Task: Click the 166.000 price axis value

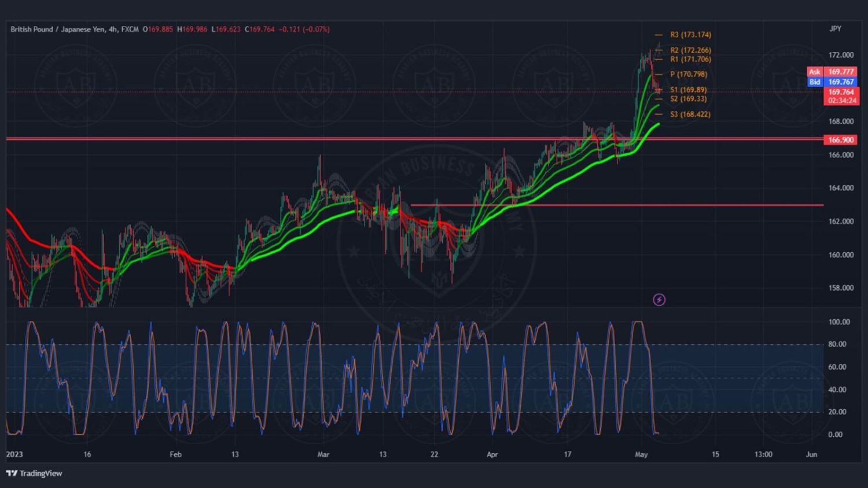Action: pos(841,155)
